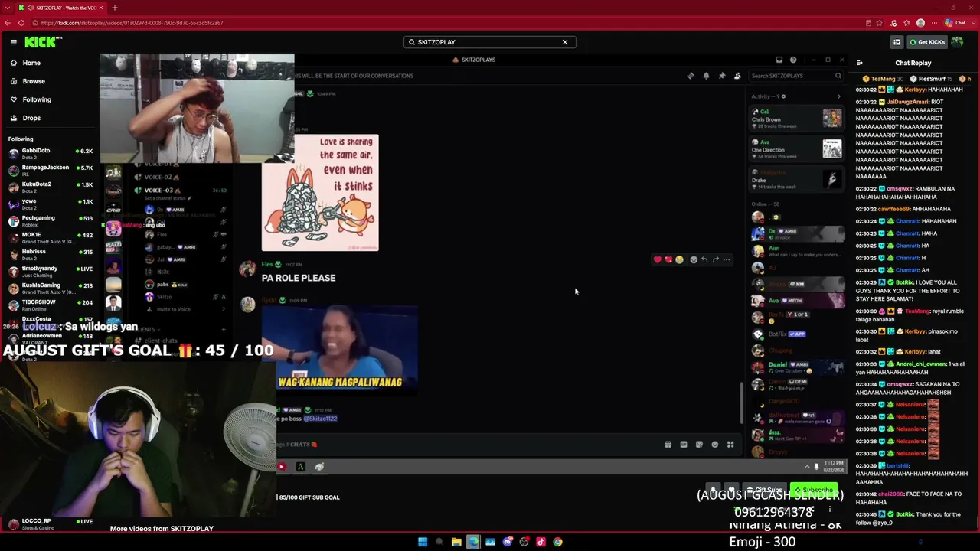Open the Discord inbox icon
The image size is (980, 551).
(779, 60)
